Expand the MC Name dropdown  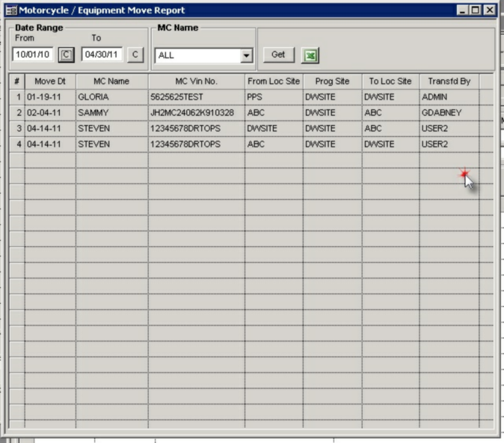pos(247,55)
